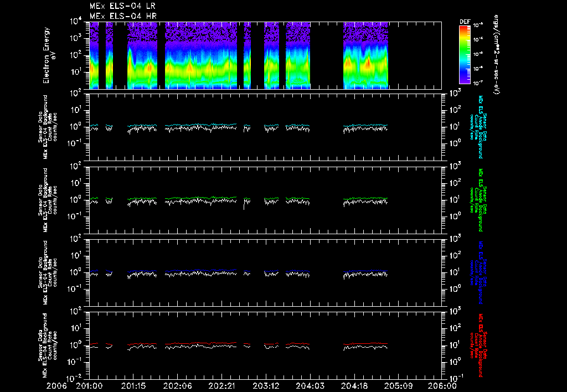
Task: Click the "206:00" time axis label
Action: pyautogui.click(x=442, y=386)
